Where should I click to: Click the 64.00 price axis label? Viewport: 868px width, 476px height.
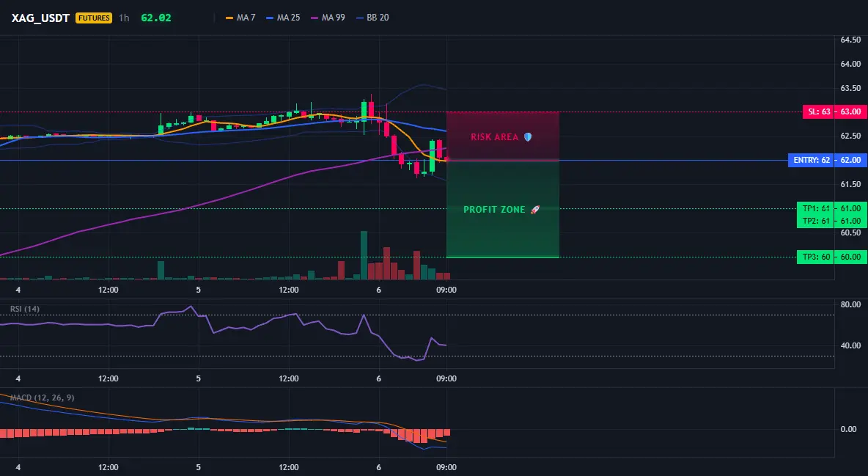(850, 65)
